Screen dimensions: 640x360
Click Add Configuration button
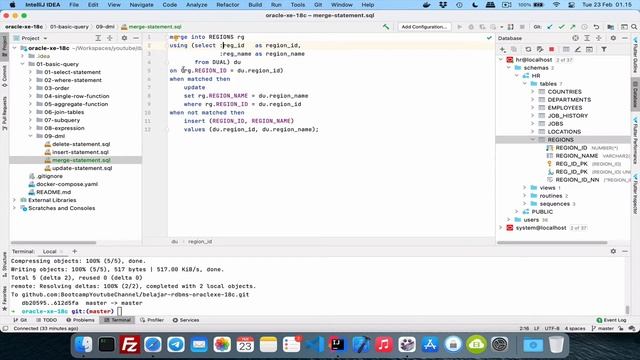[424, 27]
